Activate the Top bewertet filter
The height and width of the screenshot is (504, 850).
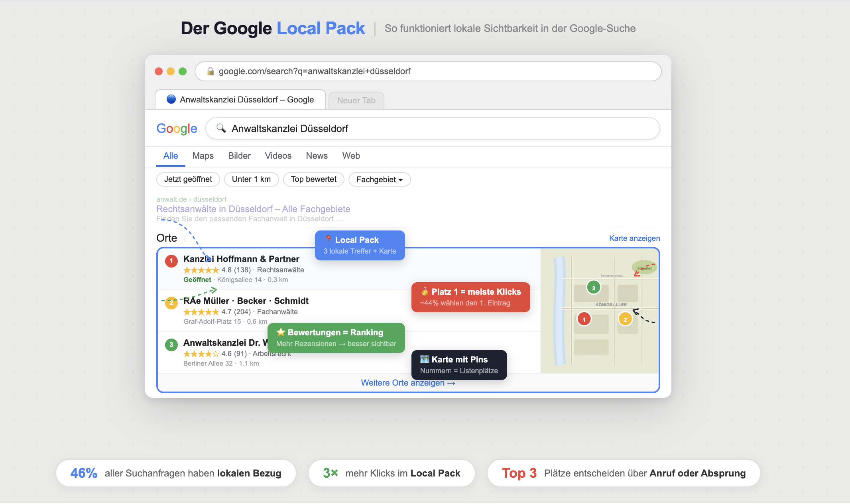pyautogui.click(x=313, y=179)
